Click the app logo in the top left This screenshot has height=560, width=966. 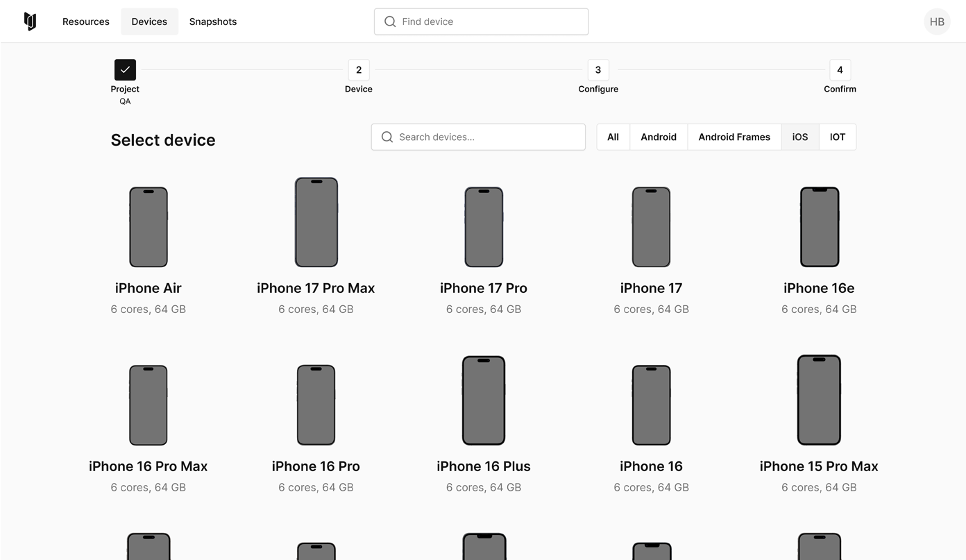(x=30, y=21)
